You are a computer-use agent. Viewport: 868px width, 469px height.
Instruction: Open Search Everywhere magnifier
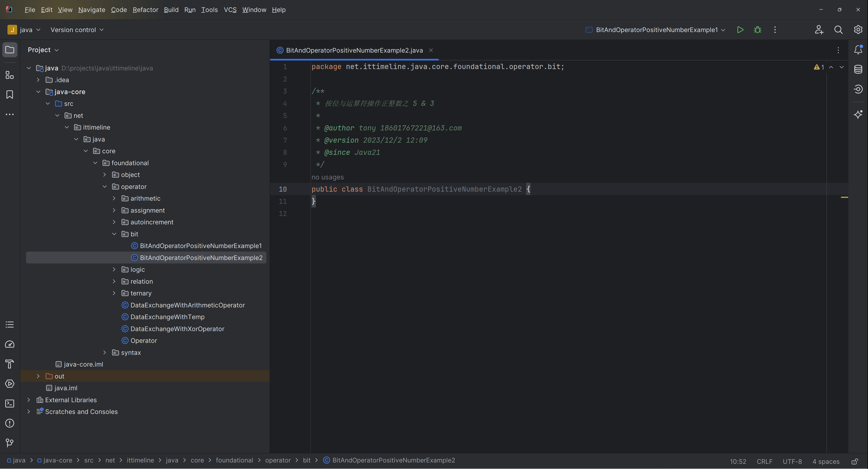838,30
